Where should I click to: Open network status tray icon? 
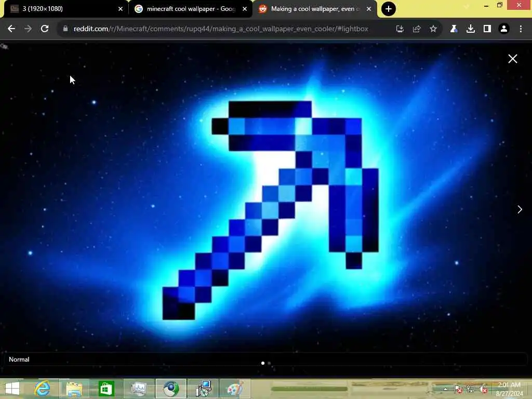471,389
